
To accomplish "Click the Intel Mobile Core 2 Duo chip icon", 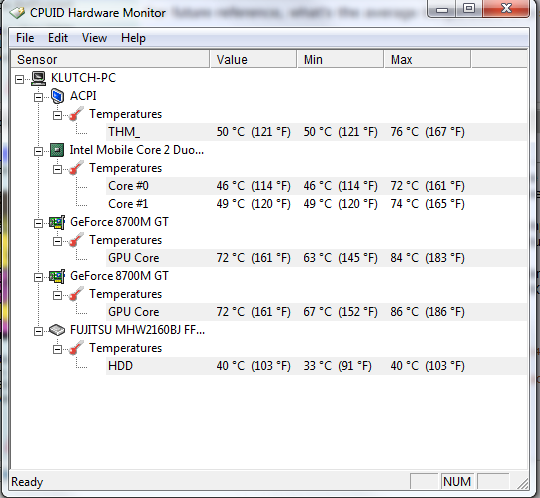I will pyautogui.click(x=57, y=150).
